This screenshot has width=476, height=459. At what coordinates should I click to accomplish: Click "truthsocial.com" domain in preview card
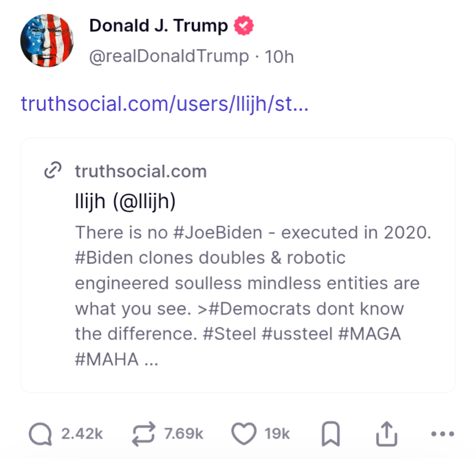141,171
